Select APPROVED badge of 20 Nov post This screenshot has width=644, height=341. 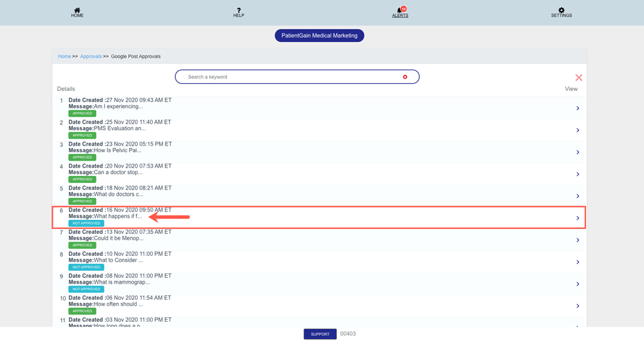coord(82,179)
